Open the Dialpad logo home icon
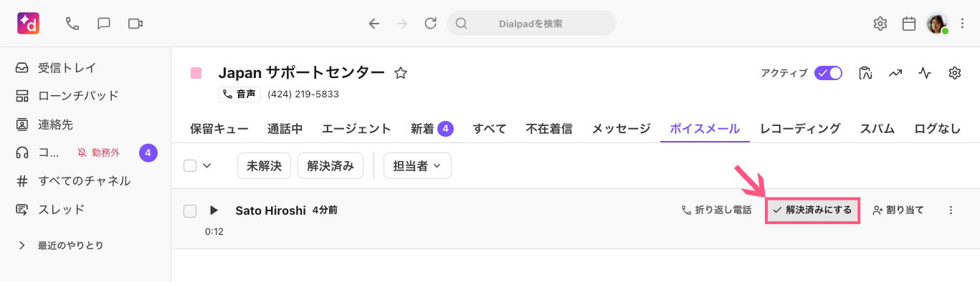The height and width of the screenshot is (282, 980). [x=29, y=24]
